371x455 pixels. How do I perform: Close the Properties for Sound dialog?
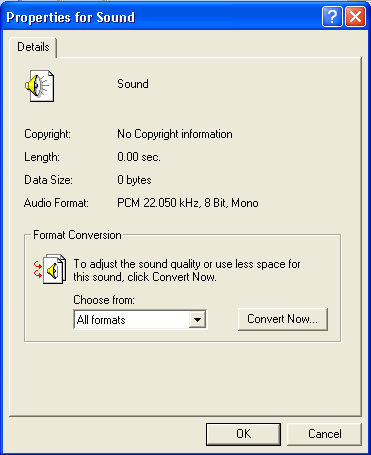(x=355, y=16)
